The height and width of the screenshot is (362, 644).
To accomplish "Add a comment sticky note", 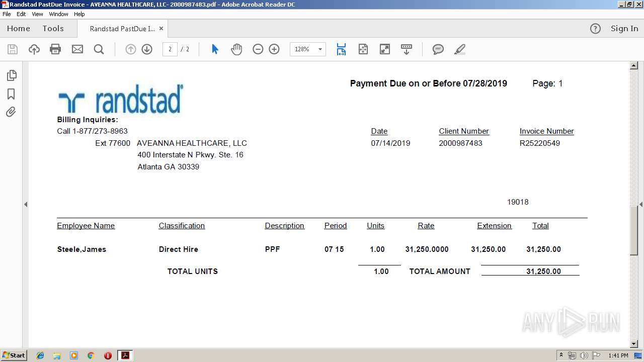I will (438, 49).
